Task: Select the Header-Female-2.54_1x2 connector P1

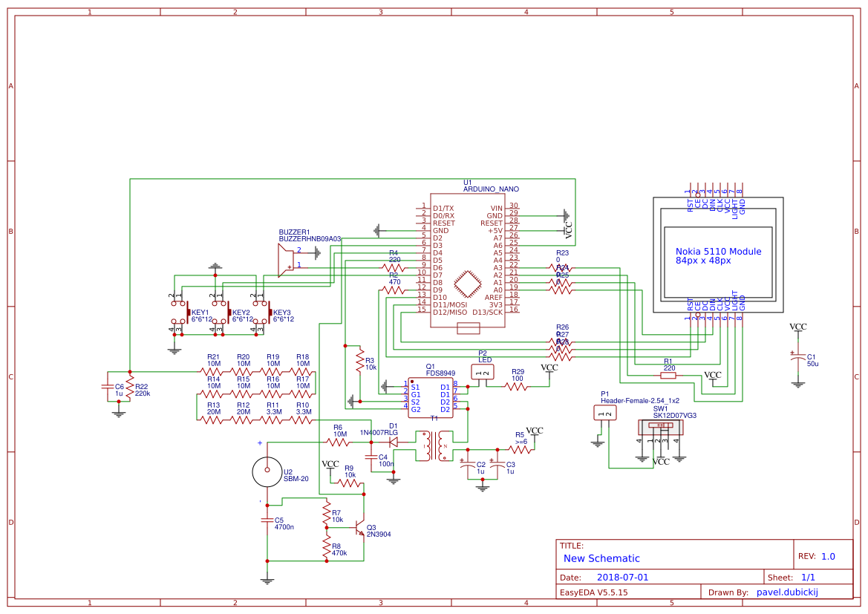Action: (605, 411)
